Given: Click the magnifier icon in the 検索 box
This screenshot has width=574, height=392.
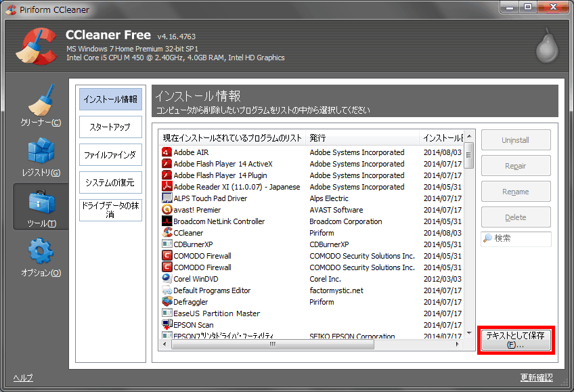Looking at the screenshot, I should [487, 238].
